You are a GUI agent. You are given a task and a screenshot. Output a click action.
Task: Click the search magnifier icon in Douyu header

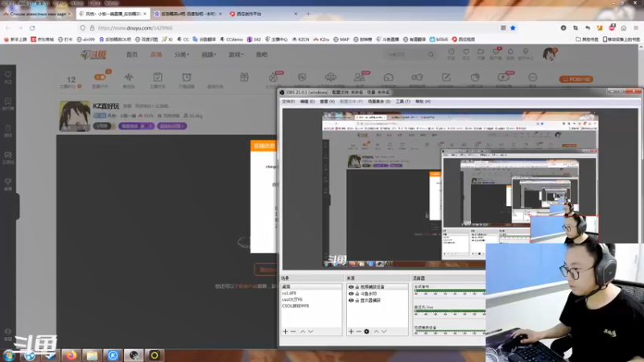coord(431,54)
